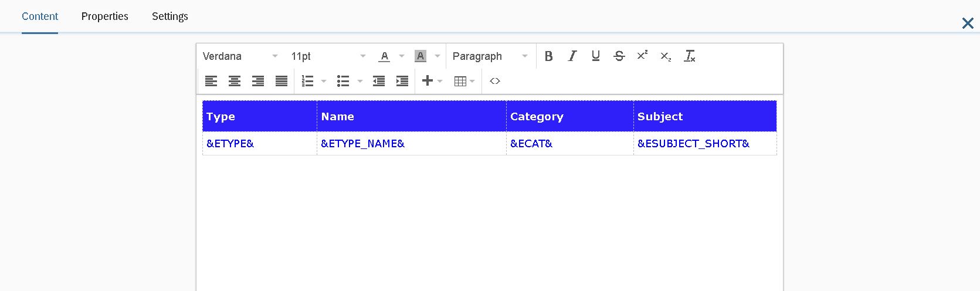Screen dimensions: 980x291
Task: Apply Bold formatting
Action: coord(549,56)
